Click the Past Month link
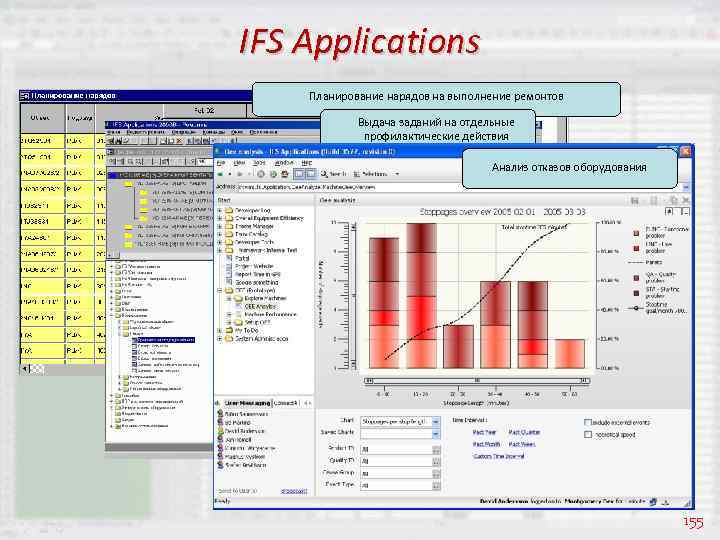This screenshot has width=720, height=540. click(x=486, y=444)
